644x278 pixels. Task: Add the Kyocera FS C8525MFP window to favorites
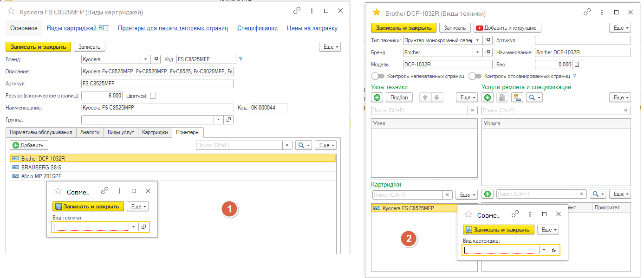(12, 11)
